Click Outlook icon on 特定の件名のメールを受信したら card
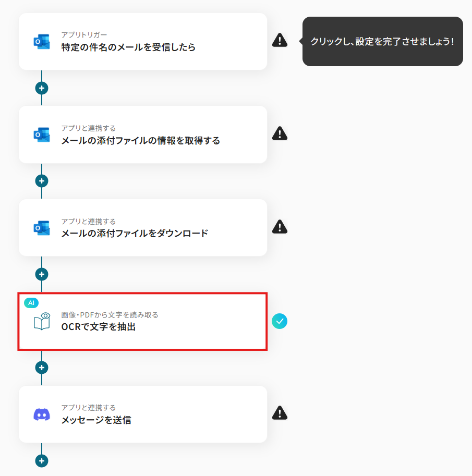Screen dimensions: 472x476 click(x=42, y=42)
